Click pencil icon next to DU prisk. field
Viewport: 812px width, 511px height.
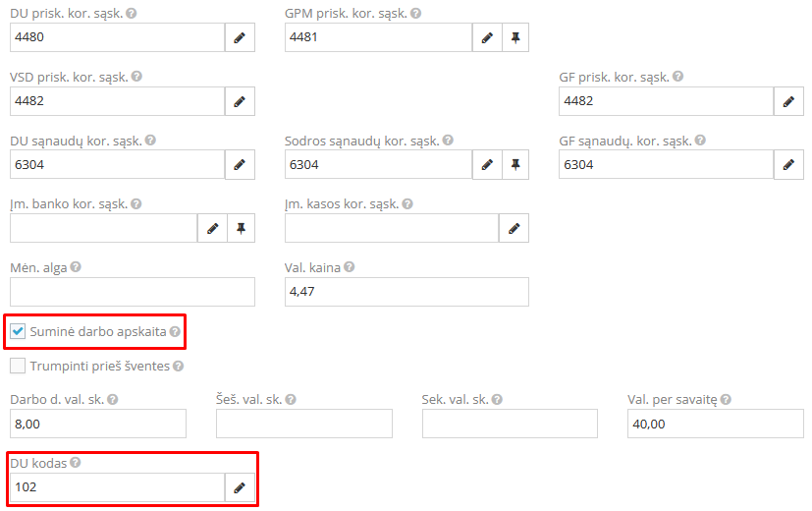point(240,38)
